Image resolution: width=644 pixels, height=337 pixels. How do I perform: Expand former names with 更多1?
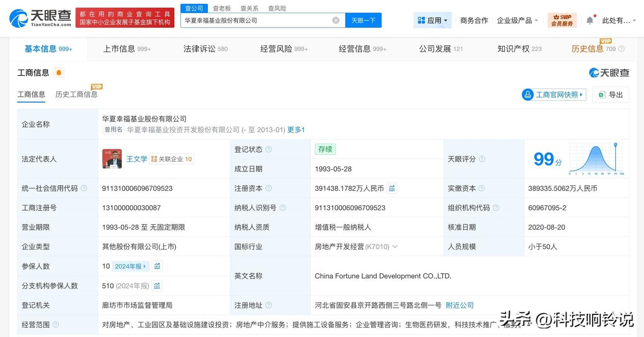296,130
